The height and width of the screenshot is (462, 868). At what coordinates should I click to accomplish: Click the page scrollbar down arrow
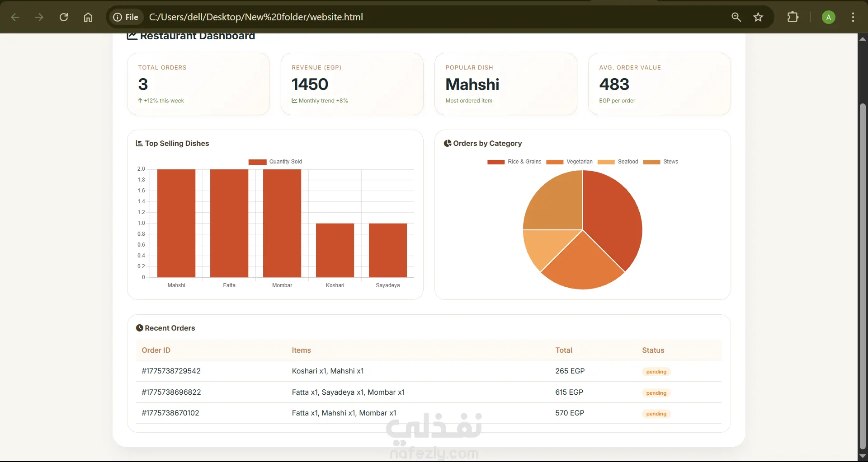(x=863, y=456)
